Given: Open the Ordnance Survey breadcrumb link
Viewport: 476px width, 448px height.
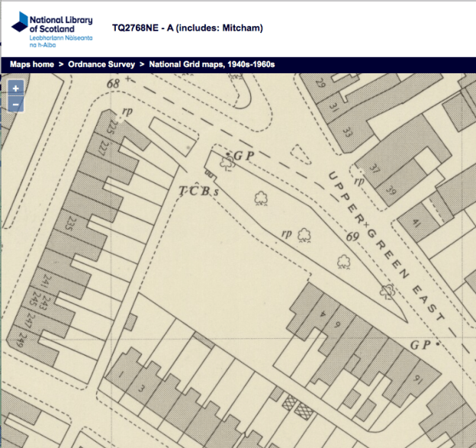Looking at the screenshot, I should point(101,65).
